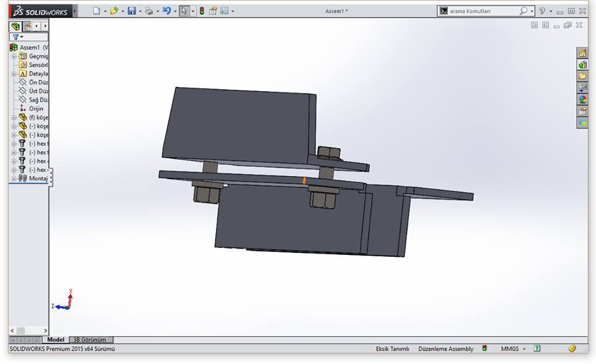
Task: Click the Print icon
Action: (x=149, y=11)
